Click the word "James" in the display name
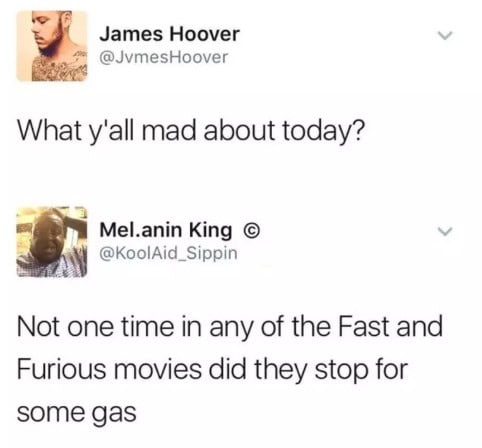482x448 pixels. point(132,34)
